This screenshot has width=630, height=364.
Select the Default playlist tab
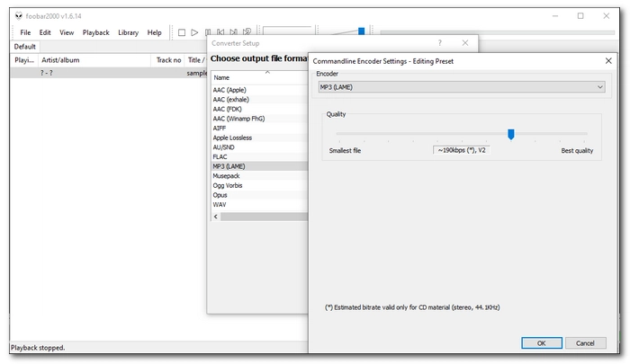[25, 47]
